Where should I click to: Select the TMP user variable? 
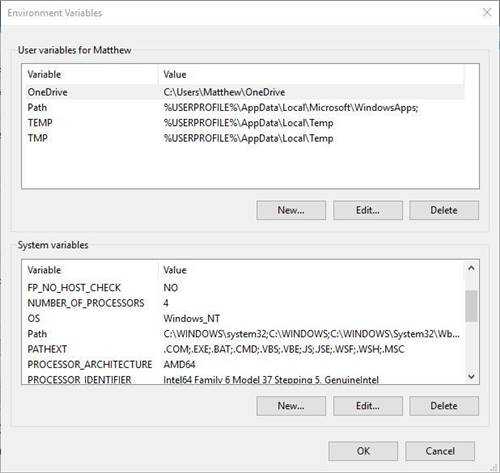pos(243,138)
